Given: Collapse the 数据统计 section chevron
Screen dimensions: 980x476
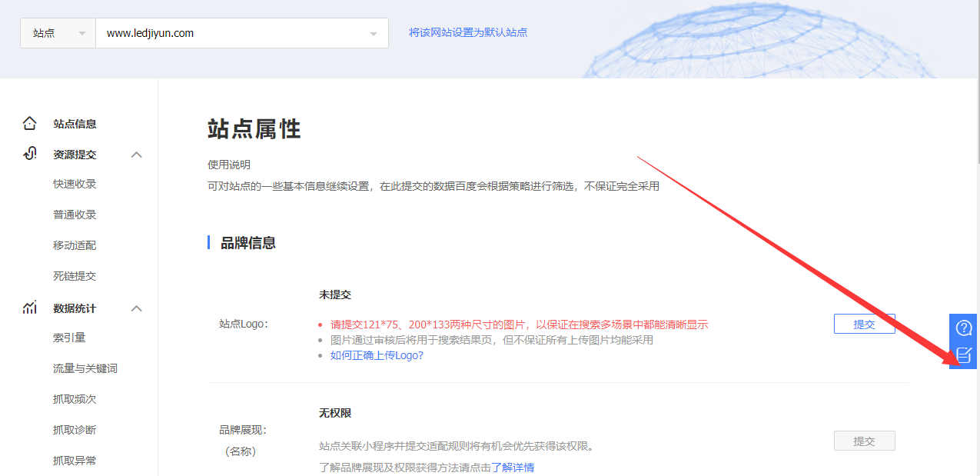Looking at the screenshot, I should (x=137, y=308).
